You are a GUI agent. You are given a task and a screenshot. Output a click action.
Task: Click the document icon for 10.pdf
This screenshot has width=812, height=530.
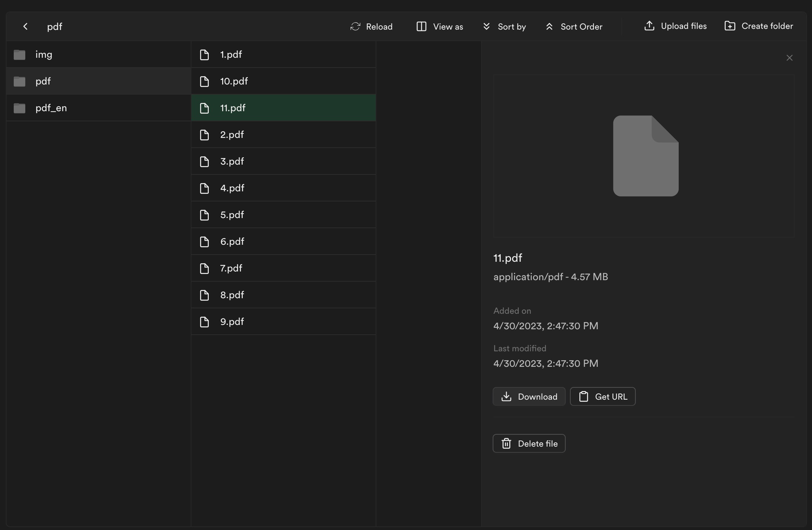click(x=204, y=81)
